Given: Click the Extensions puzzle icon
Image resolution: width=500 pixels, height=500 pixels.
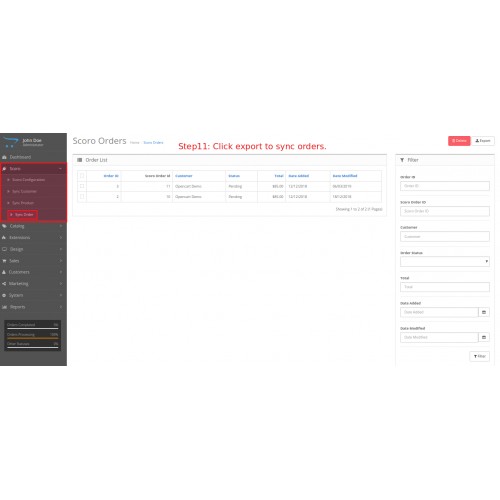Looking at the screenshot, I should pyautogui.click(x=4, y=238).
